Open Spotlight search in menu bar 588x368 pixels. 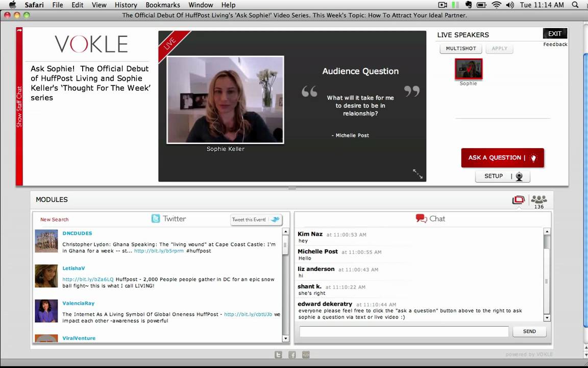point(575,5)
